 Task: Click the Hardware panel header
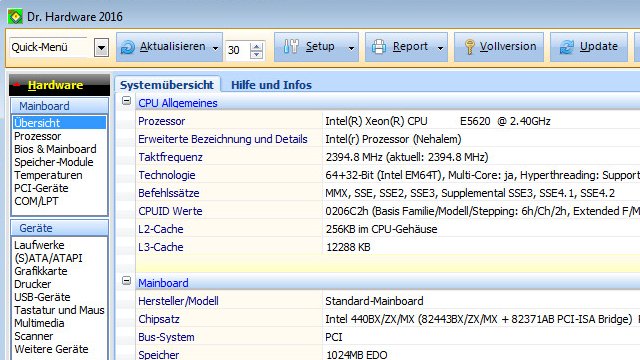(60, 85)
